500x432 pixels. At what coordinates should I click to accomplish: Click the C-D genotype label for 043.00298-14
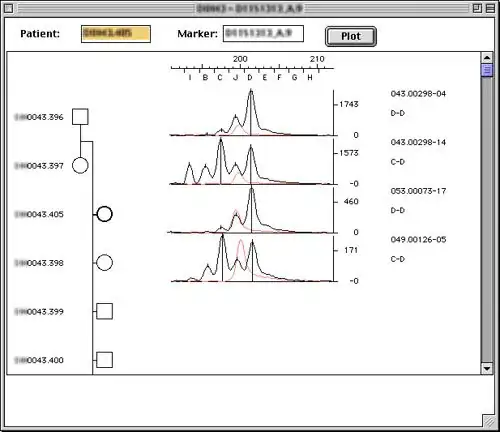(x=398, y=162)
